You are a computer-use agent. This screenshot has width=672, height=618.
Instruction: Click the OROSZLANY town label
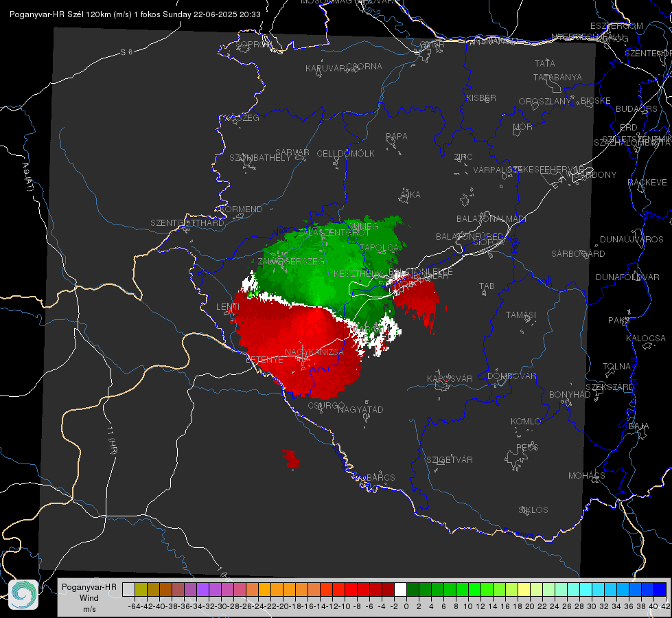click(x=545, y=101)
